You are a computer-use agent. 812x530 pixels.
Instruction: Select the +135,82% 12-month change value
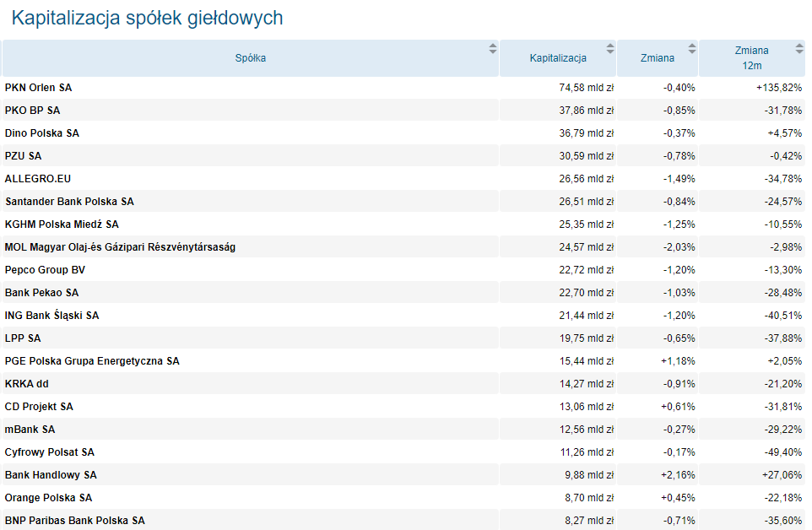pyautogui.click(x=779, y=88)
